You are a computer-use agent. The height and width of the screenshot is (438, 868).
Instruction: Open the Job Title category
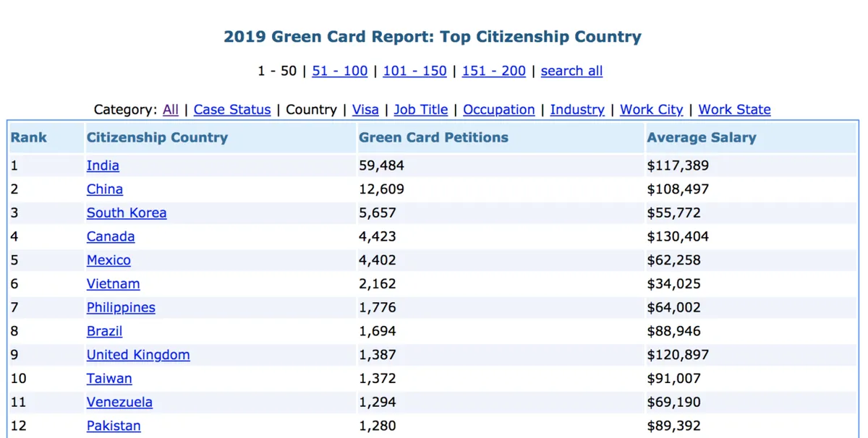[x=420, y=110]
